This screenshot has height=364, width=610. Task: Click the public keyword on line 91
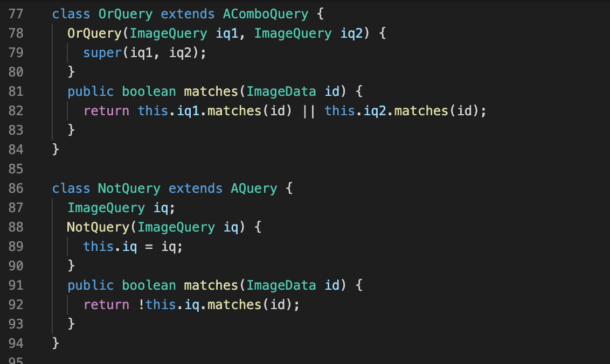(91, 285)
